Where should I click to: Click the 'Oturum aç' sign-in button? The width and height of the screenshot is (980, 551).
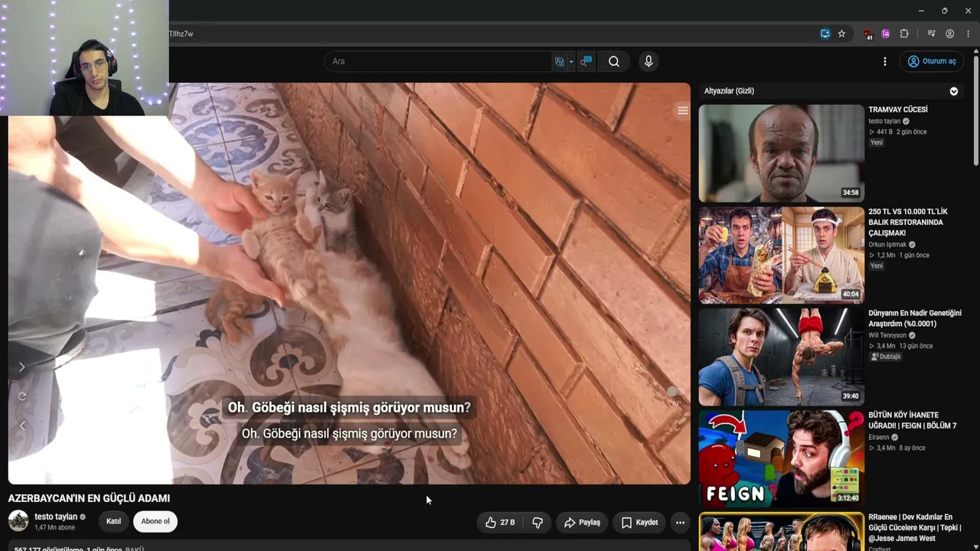[932, 61]
